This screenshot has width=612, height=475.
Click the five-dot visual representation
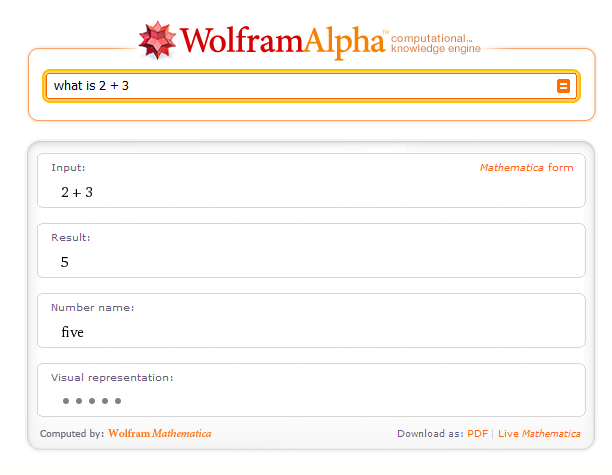pos(92,401)
